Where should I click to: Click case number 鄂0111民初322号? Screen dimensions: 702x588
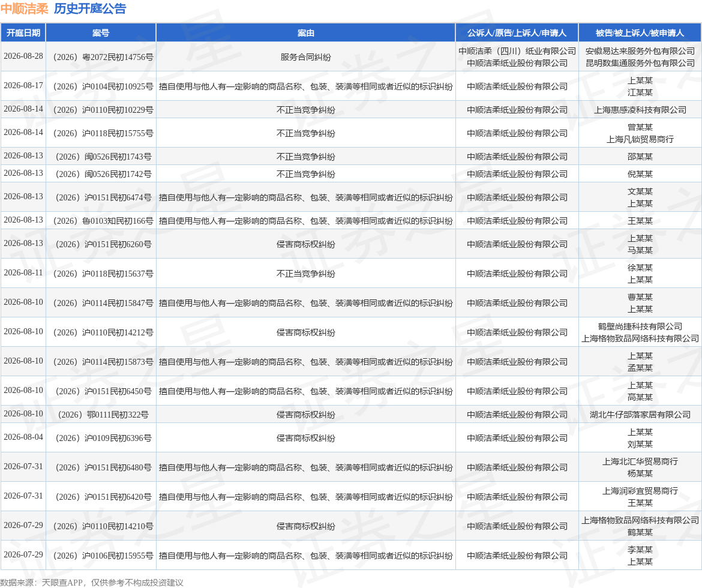103,415
